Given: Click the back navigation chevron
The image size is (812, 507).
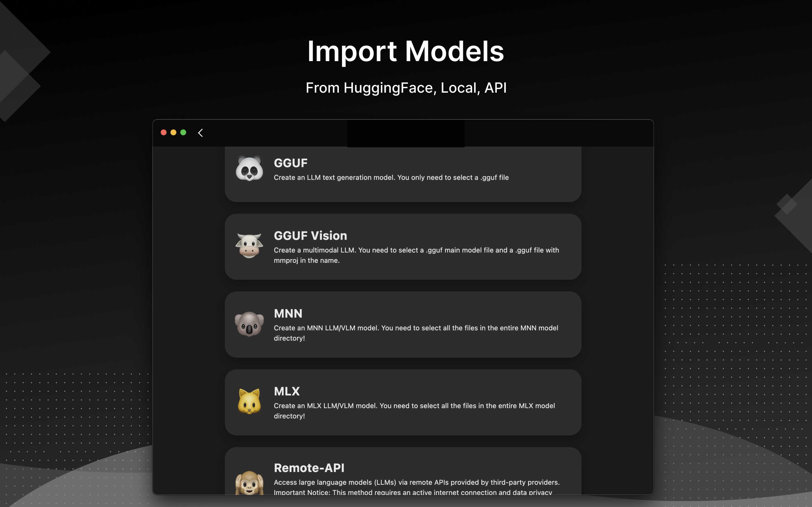Looking at the screenshot, I should 200,132.
